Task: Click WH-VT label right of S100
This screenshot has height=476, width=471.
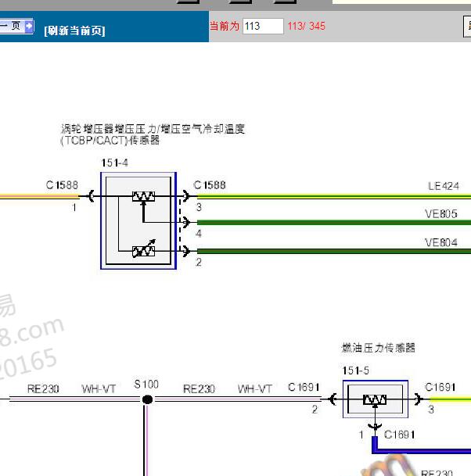Action: [254, 389]
